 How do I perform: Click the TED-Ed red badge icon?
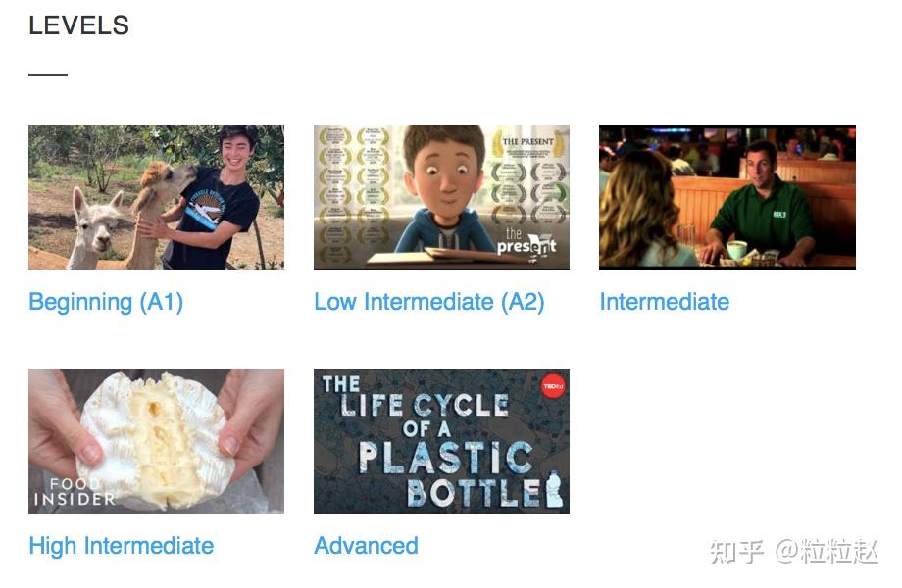point(552,386)
